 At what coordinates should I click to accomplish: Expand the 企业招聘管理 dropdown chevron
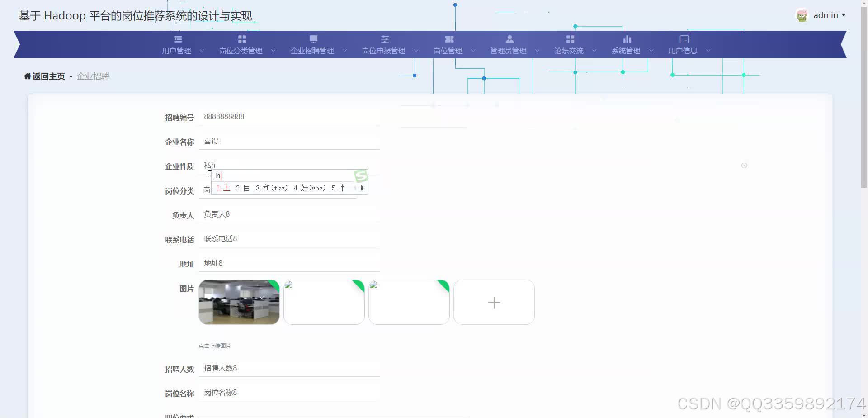[344, 51]
